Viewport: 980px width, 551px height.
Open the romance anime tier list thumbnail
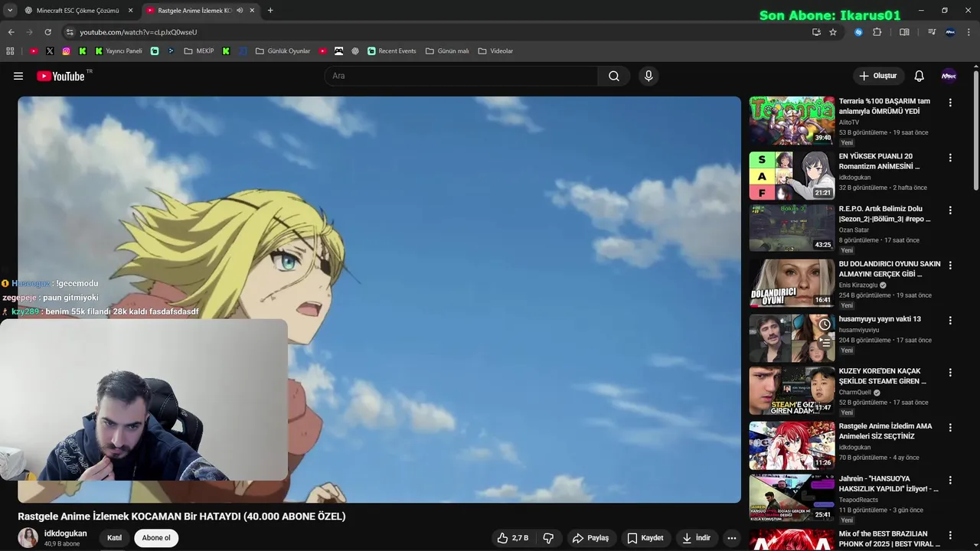coord(792,176)
